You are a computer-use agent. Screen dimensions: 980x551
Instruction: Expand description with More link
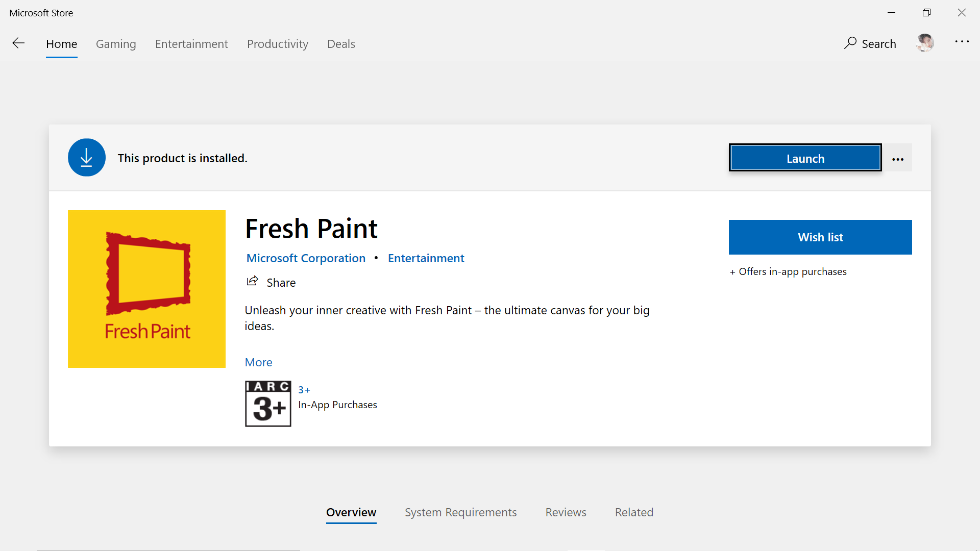point(258,362)
